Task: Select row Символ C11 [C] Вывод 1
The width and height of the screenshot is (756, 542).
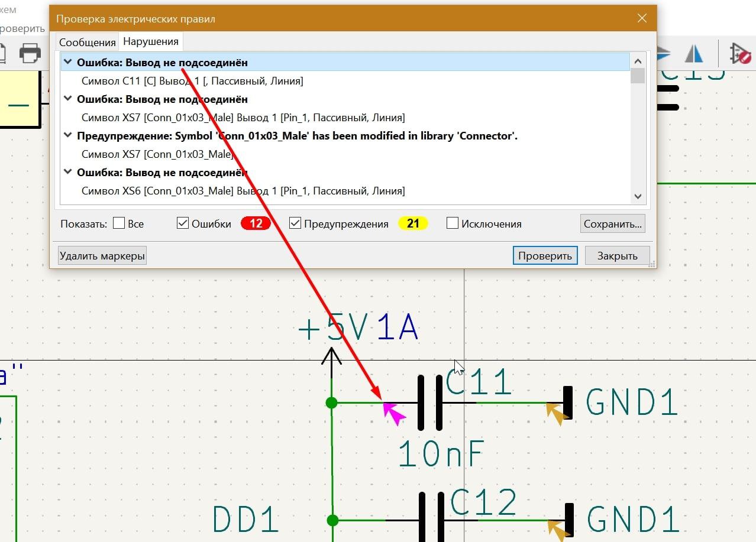Action: (345, 80)
